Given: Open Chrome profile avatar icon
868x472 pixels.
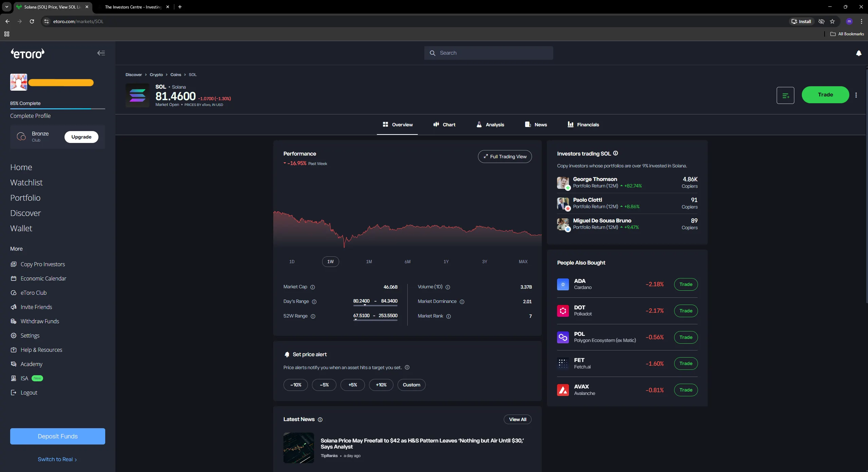Looking at the screenshot, I should 849,21.
